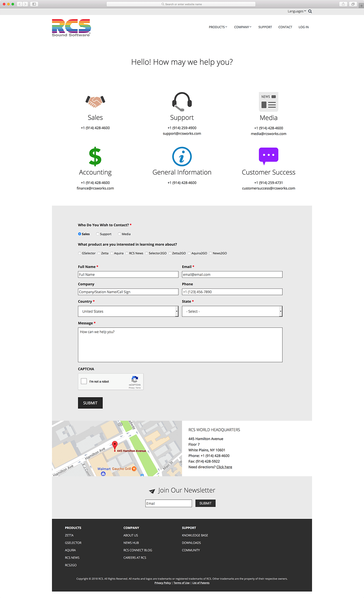Click the browser share icon
This screenshot has width=364, height=598.
tap(343, 4)
